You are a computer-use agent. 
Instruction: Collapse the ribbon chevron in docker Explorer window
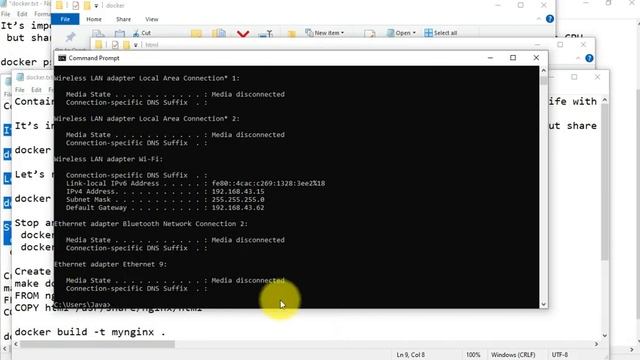point(539,19)
